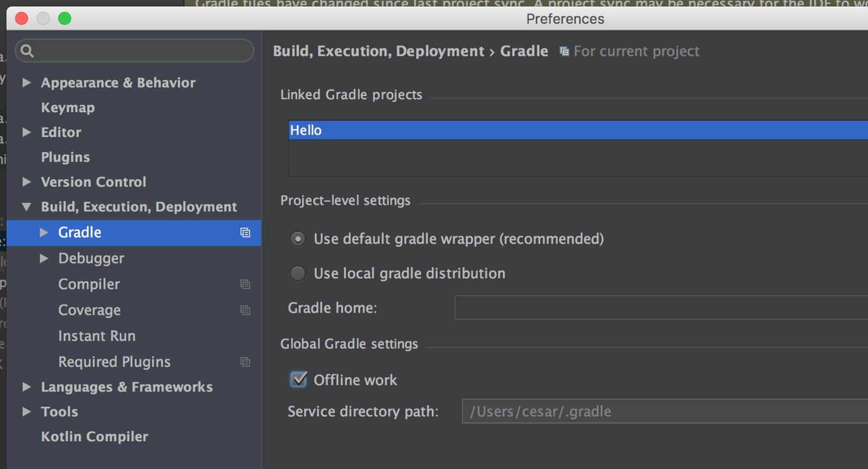
Task: Expand the Editor section arrow
Action: 26,132
